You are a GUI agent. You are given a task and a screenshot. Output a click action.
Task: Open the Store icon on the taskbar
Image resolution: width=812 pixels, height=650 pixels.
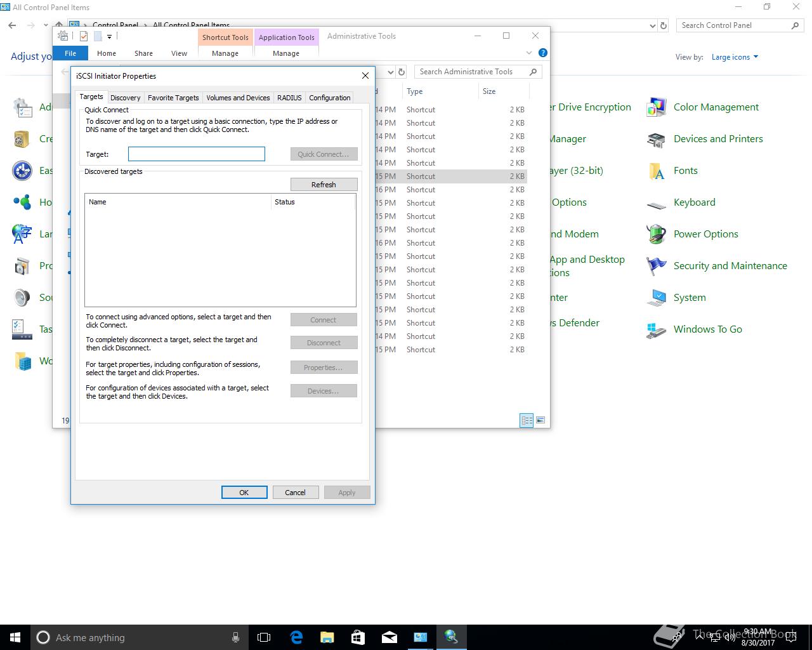point(358,637)
